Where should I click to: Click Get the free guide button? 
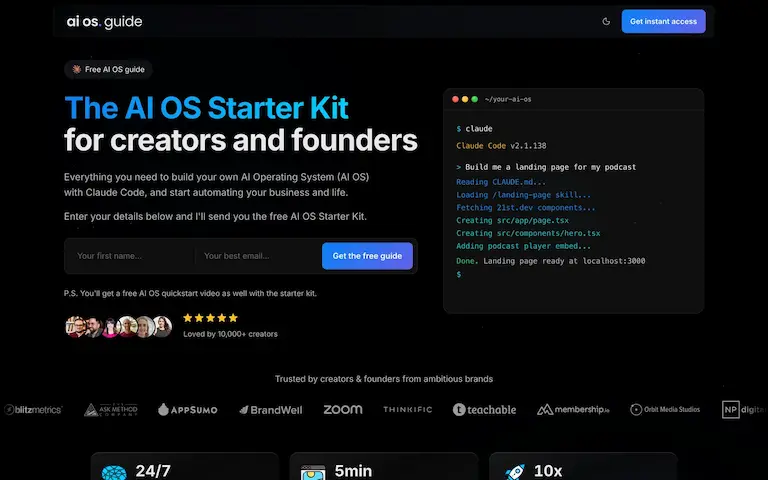(367, 256)
